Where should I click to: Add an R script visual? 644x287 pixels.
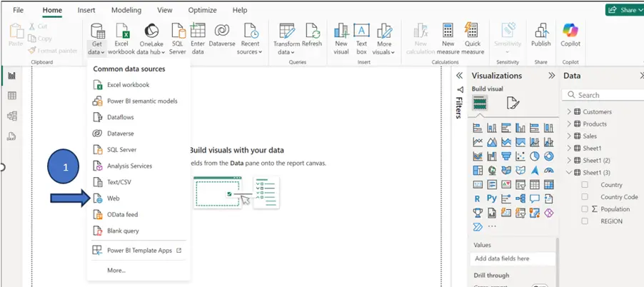(x=477, y=198)
